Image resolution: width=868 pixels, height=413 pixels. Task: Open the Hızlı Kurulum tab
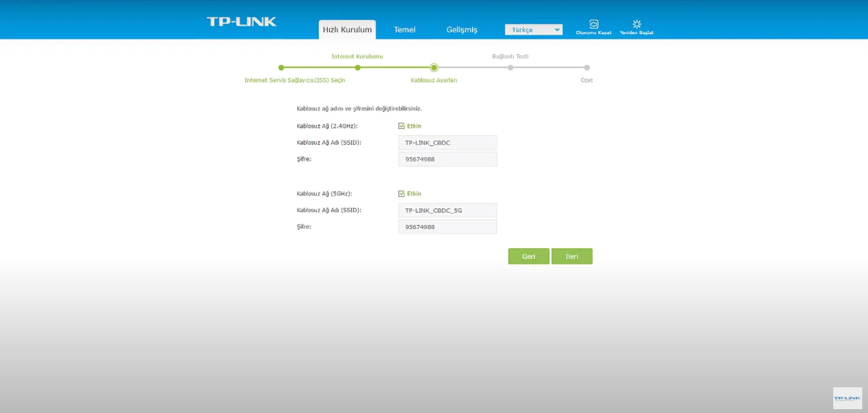[x=347, y=30]
